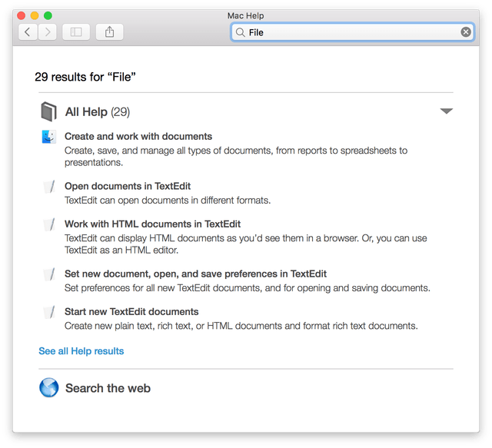Viewport: 492px width, 448px height.
Task: Open "Create and work with documents" topic
Action: 138,137
